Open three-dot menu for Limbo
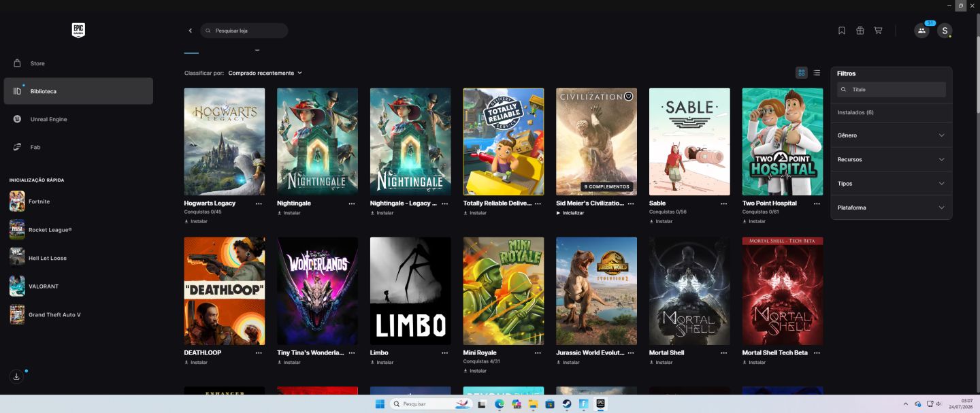 click(x=444, y=353)
